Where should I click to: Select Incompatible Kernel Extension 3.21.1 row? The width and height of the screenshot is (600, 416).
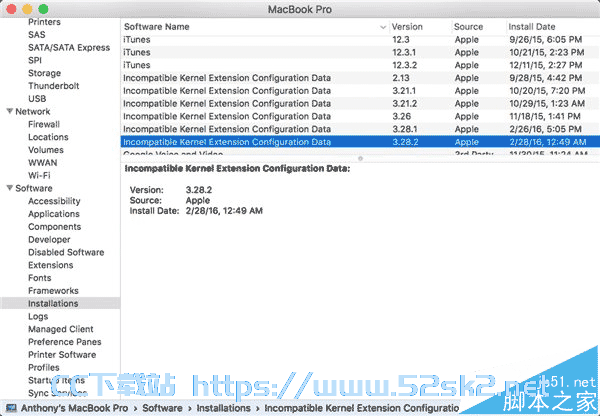(360, 91)
